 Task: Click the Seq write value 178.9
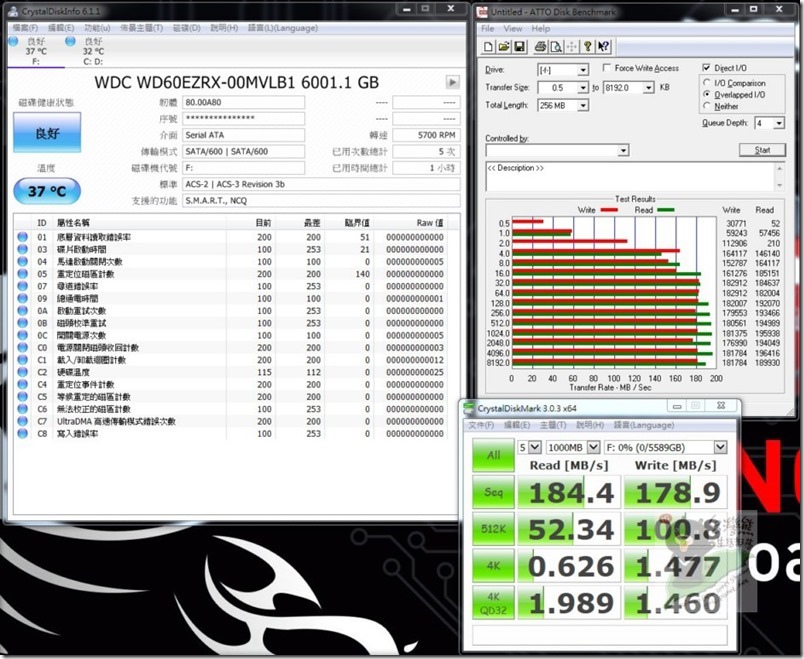pos(677,493)
